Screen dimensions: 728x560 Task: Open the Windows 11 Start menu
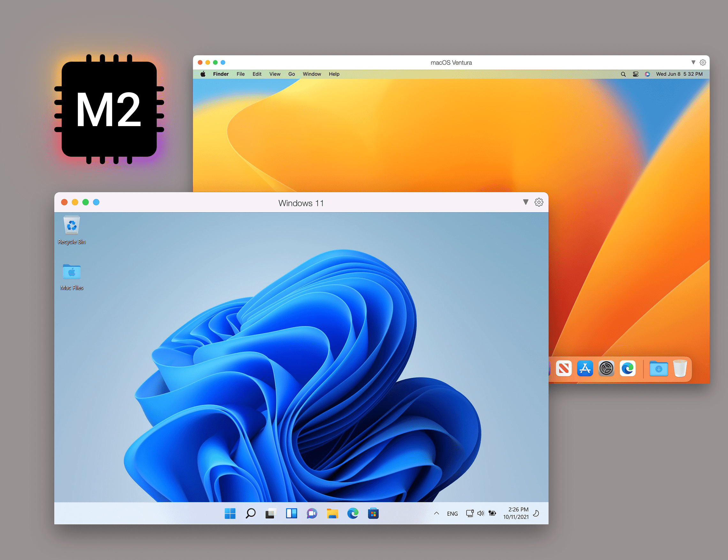pos(230,513)
